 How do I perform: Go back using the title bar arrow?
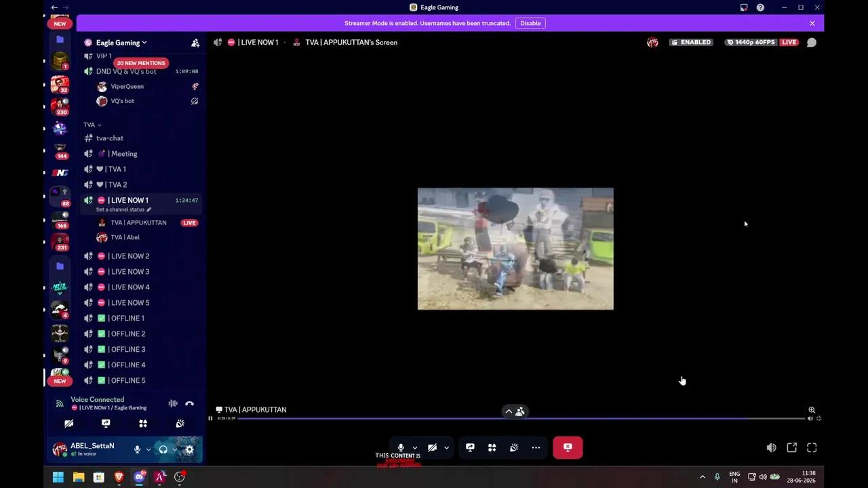point(54,7)
